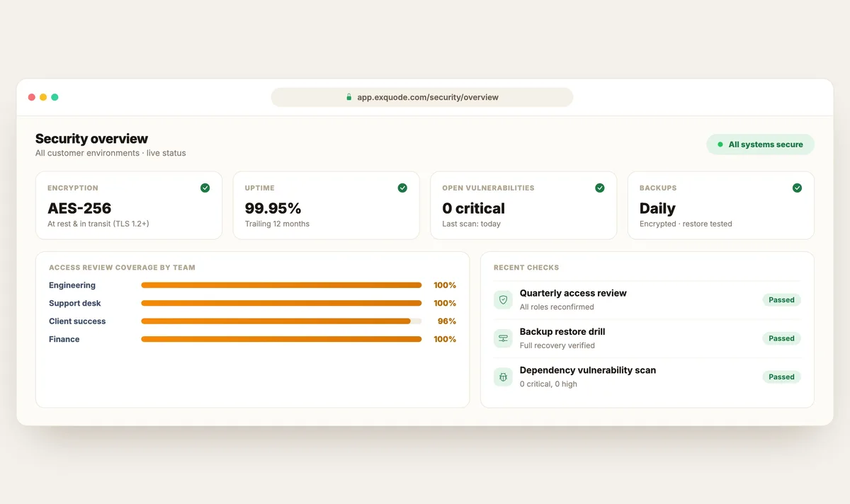This screenshot has height=504, width=850.
Task: Click the All roles reconfirmed subtitle
Action: (x=557, y=307)
